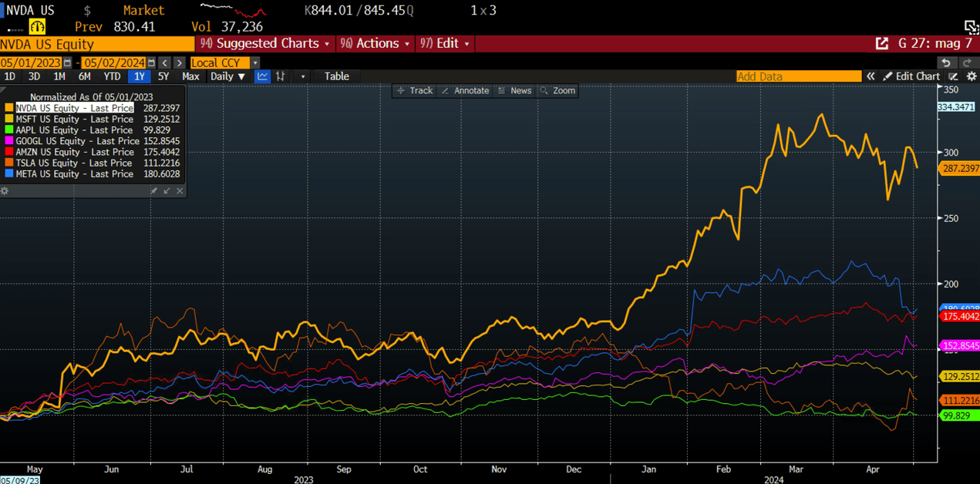
Task: Click the Edit Chart button
Action: click(x=911, y=76)
